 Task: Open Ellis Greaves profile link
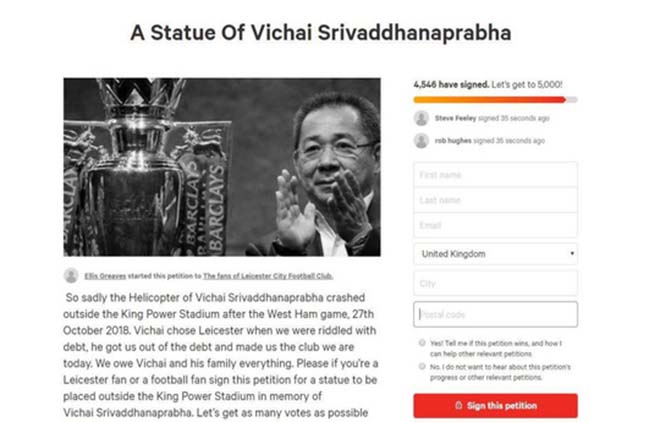tap(105, 276)
